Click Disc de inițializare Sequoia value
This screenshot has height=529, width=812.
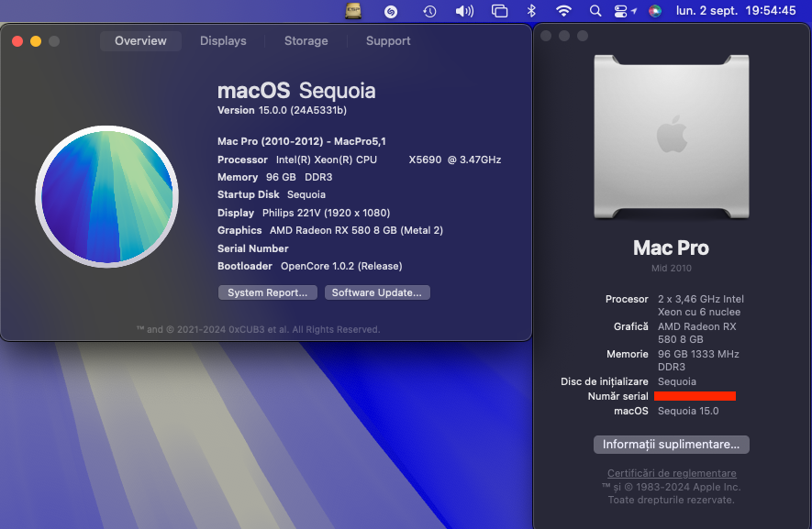tap(677, 381)
